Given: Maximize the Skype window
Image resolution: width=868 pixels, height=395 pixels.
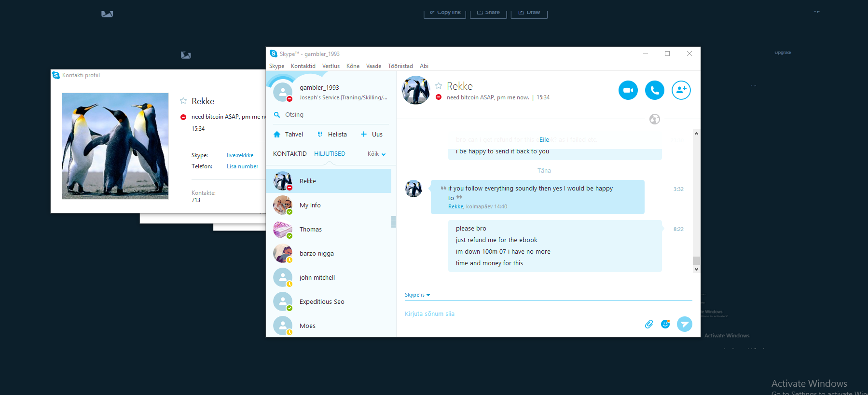Looking at the screenshot, I should (667, 54).
